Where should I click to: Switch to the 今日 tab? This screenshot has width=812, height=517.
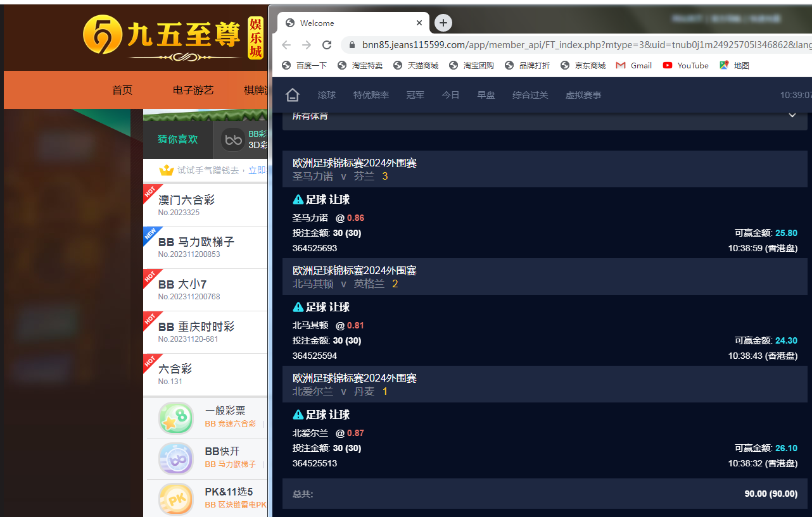click(x=451, y=95)
